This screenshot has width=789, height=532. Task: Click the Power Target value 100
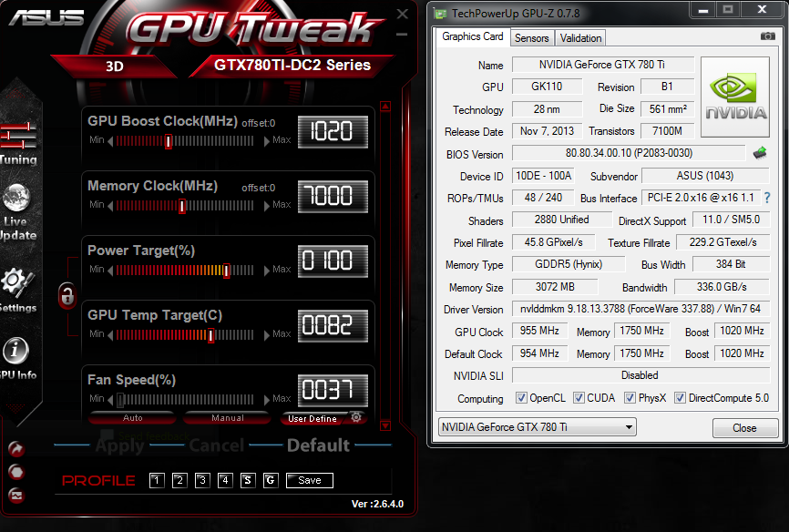[x=333, y=261]
